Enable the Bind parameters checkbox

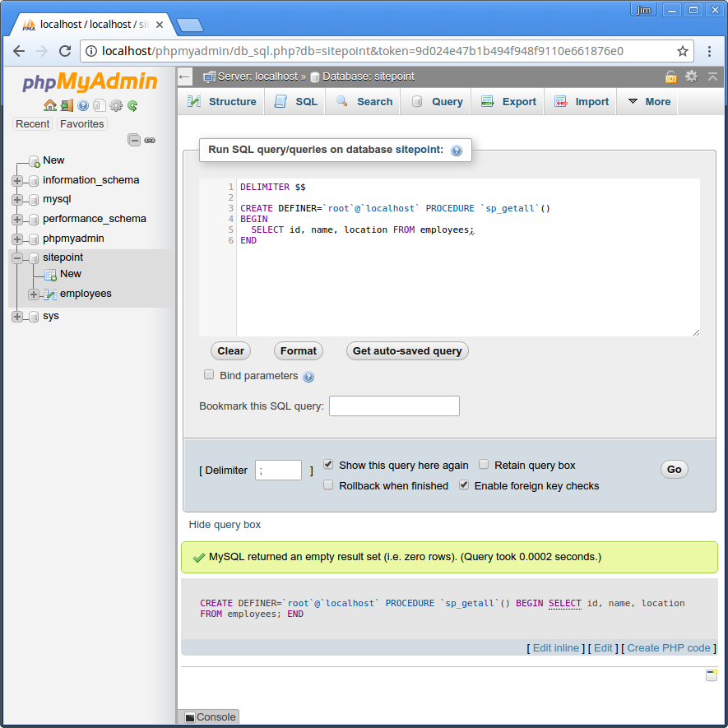(x=209, y=374)
